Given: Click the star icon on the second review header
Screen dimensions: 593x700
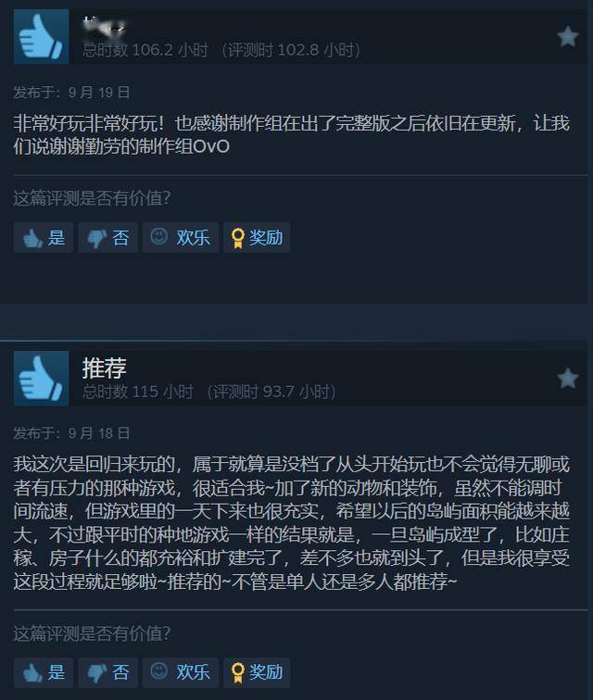Looking at the screenshot, I should (568, 378).
